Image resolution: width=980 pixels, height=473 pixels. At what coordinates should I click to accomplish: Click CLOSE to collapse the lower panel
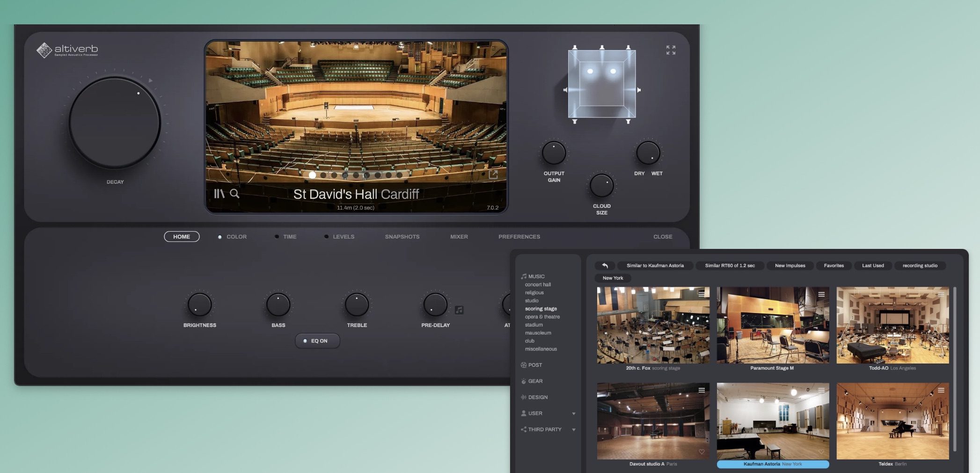[663, 237]
